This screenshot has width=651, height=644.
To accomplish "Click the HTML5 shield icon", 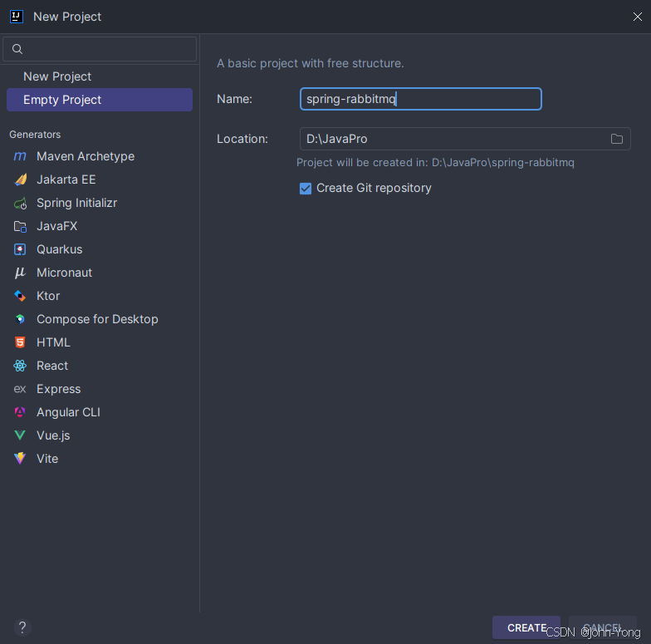I will coord(20,342).
